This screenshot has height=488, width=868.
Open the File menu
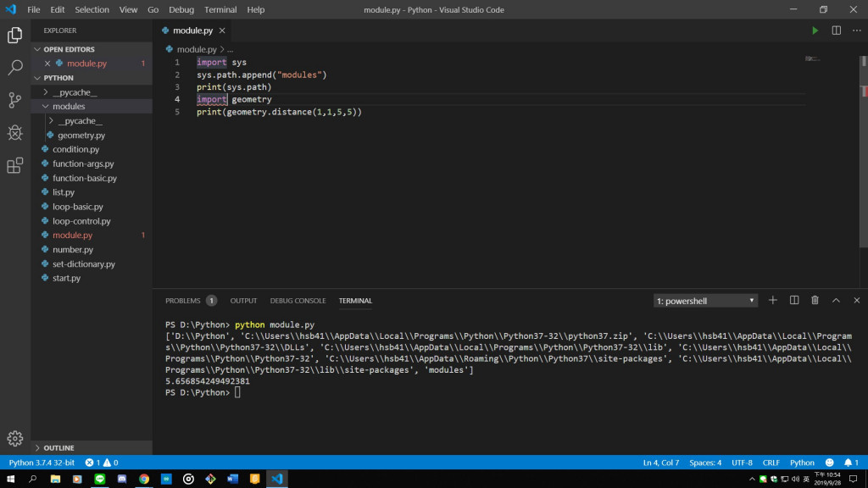33,9
